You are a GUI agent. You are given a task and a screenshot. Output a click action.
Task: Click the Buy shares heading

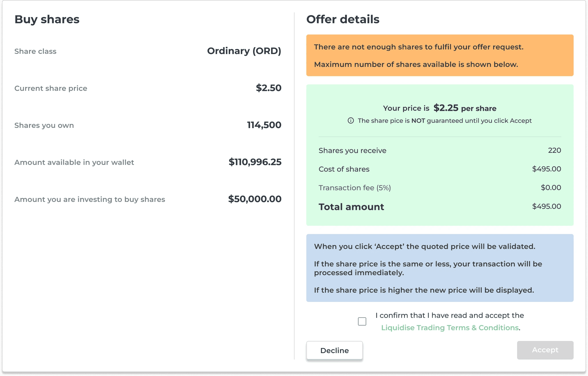pos(47,19)
